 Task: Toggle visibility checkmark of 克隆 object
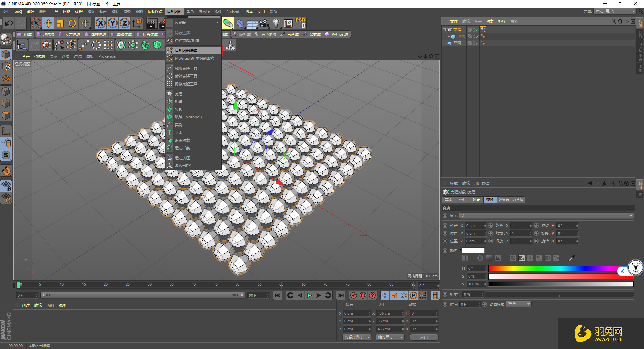tap(477, 30)
